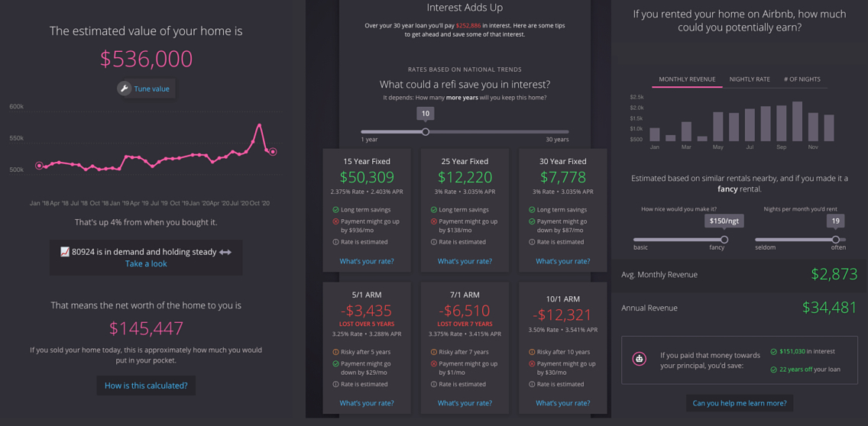This screenshot has height=426, width=868.
Task: Click the wrench icon beside Tune value
Action: pos(125,89)
